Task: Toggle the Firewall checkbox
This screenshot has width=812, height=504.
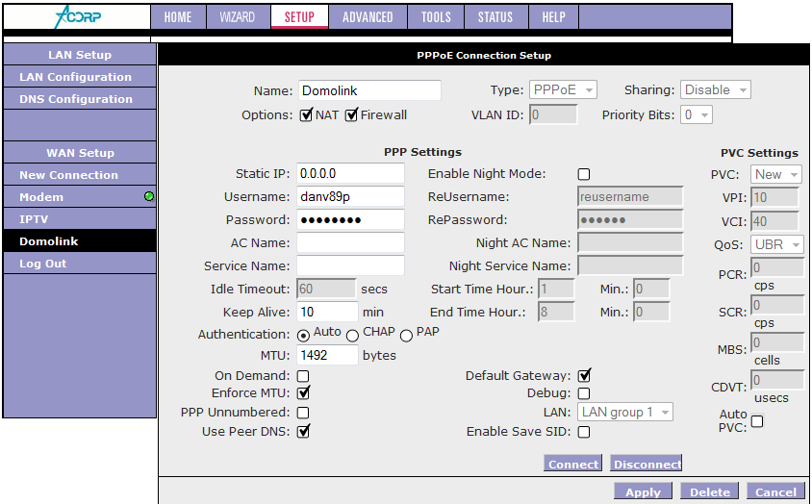Action: point(351,115)
